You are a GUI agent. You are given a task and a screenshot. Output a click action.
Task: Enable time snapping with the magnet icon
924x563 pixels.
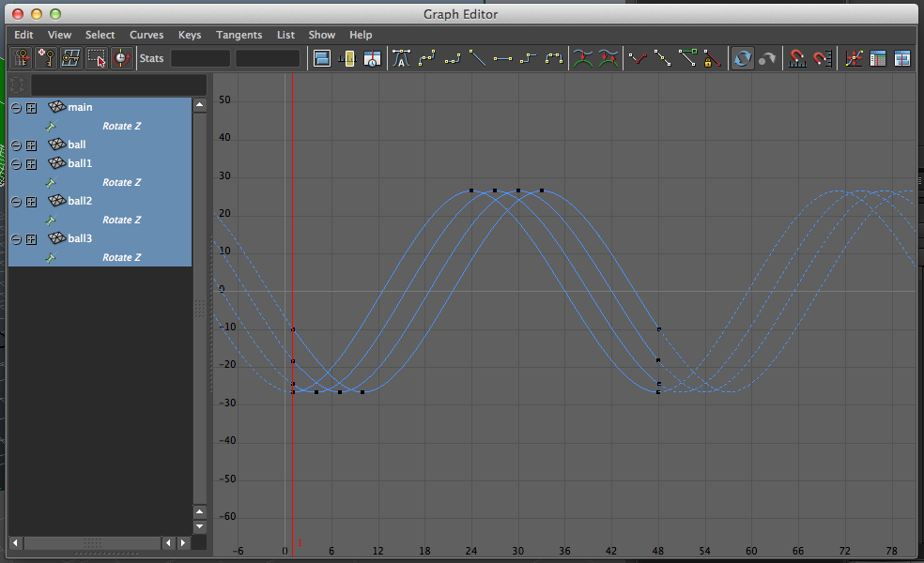(x=796, y=57)
